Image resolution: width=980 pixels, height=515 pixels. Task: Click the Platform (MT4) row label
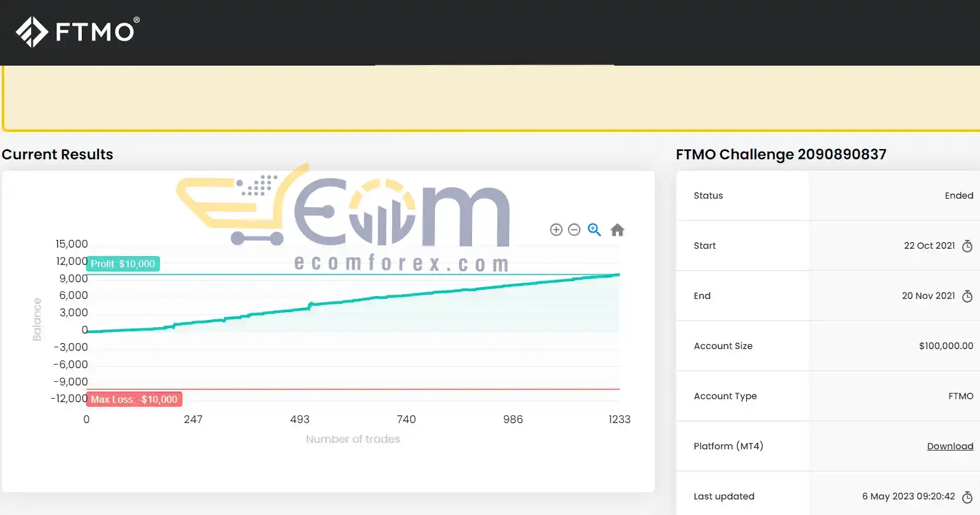pos(729,446)
